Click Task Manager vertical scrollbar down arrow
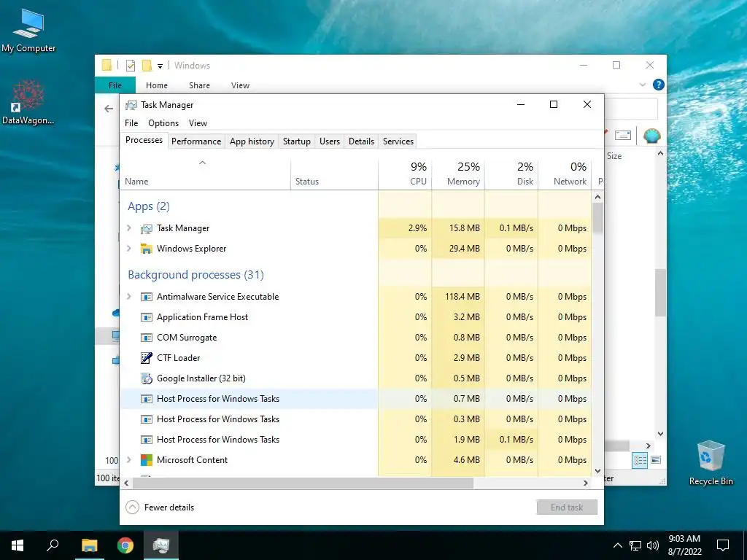This screenshot has height=560, width=747. click(598, 471)
